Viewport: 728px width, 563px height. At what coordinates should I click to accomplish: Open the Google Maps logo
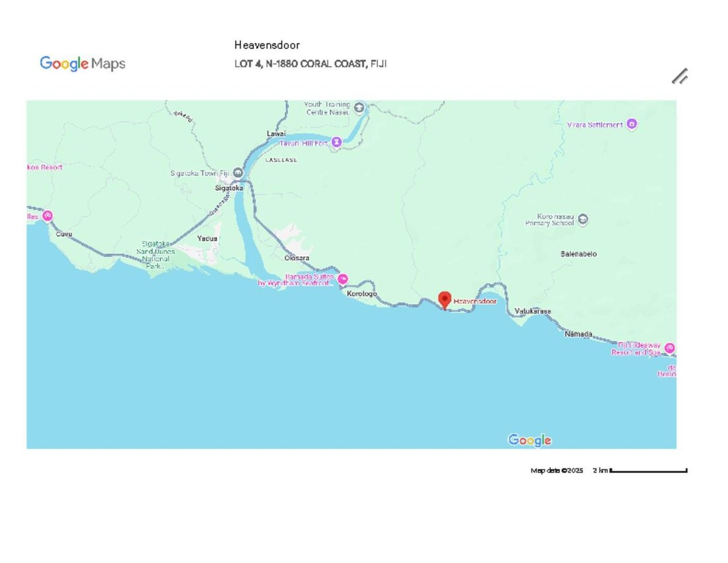point(83,64)
